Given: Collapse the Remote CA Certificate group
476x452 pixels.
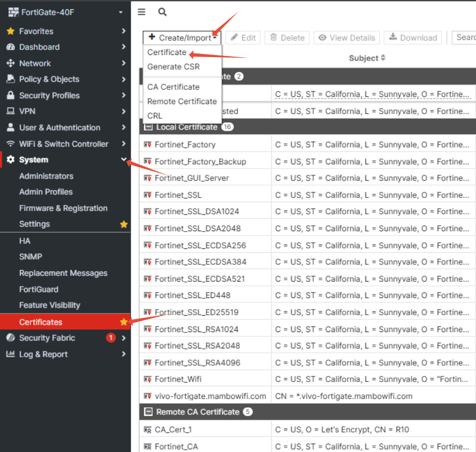Looking at the screenshot, I should [148, 412].
